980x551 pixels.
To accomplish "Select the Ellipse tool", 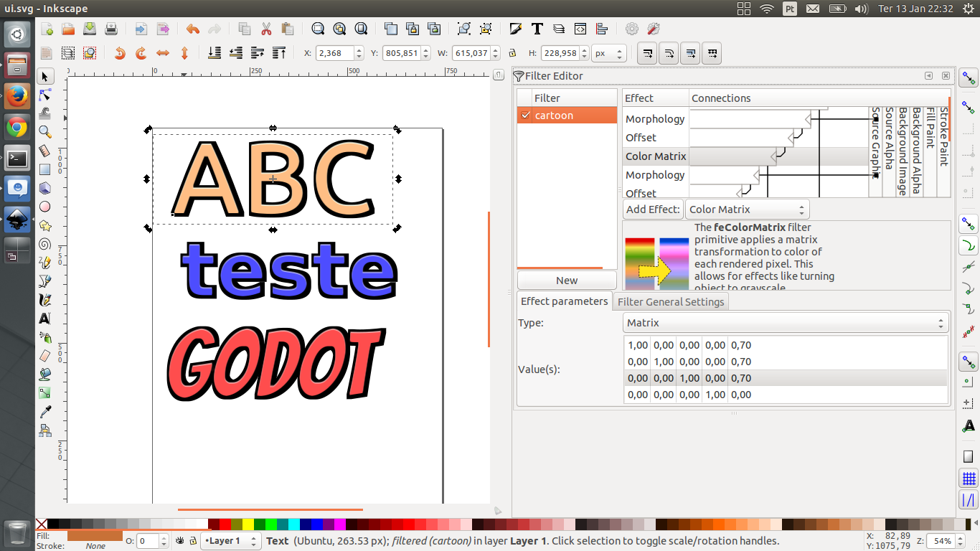I will [44, 207].
